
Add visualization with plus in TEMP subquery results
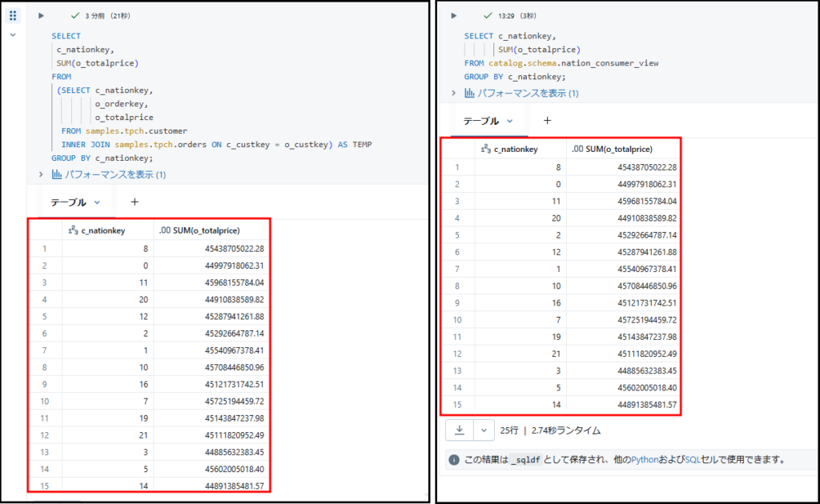pyautogui.click(x=135, y=202)
